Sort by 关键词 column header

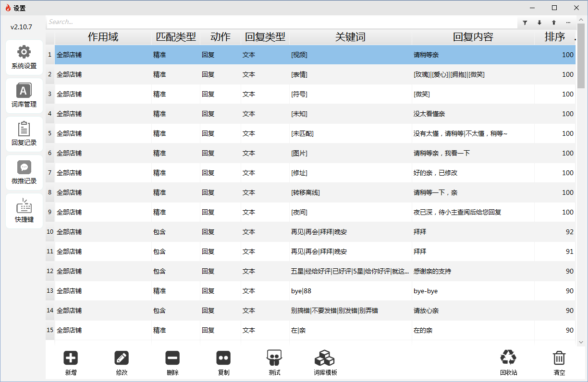pos(351,37)
